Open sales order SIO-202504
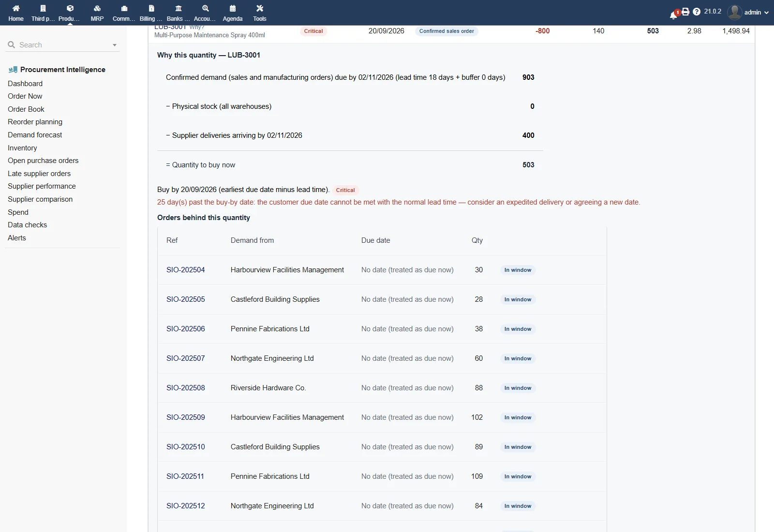The height and width of the screenshot is (532, 774). [x=186, y=270]
